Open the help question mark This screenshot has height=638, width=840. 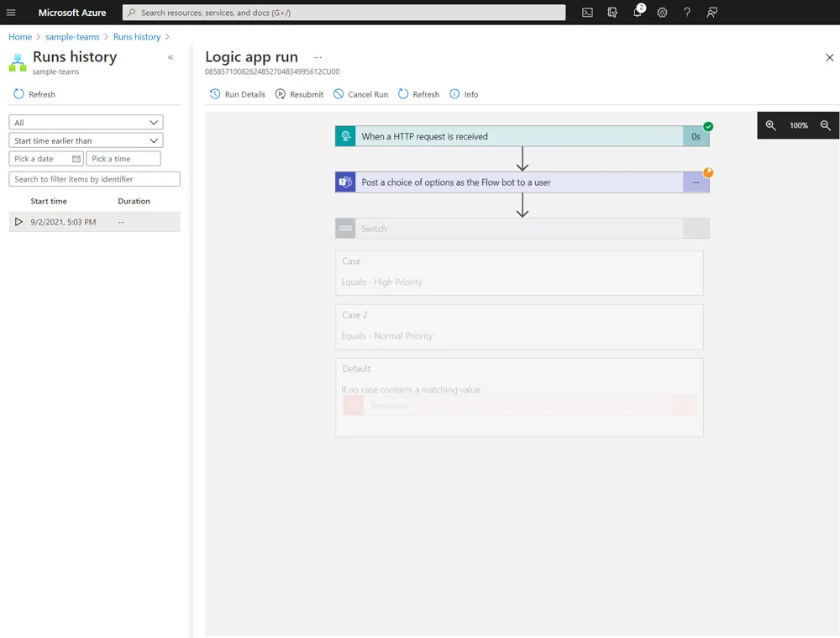pos(687,13)
